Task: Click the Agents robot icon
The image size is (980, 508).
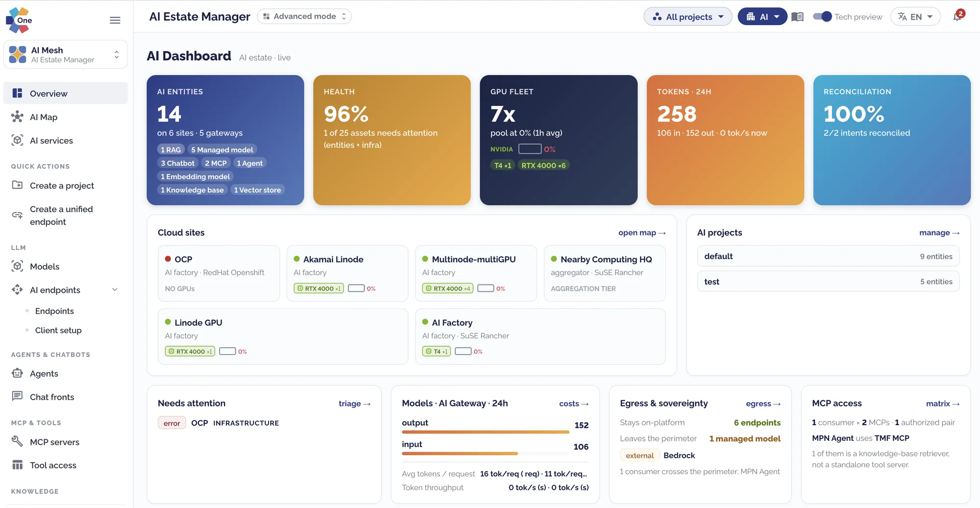Action: point(18,373)
